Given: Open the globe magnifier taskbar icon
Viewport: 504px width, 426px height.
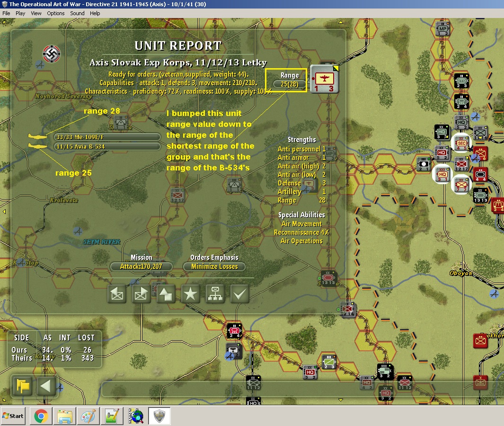Looking at the screenshot, I should click(136, 416).
